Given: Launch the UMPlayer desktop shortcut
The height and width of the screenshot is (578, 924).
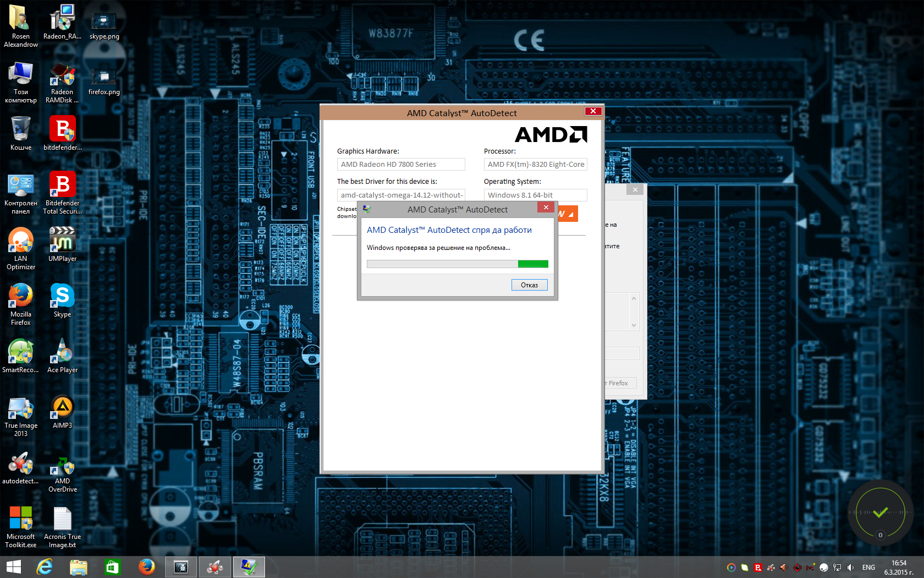Looking at the screenshot, I should click(62, 244).
